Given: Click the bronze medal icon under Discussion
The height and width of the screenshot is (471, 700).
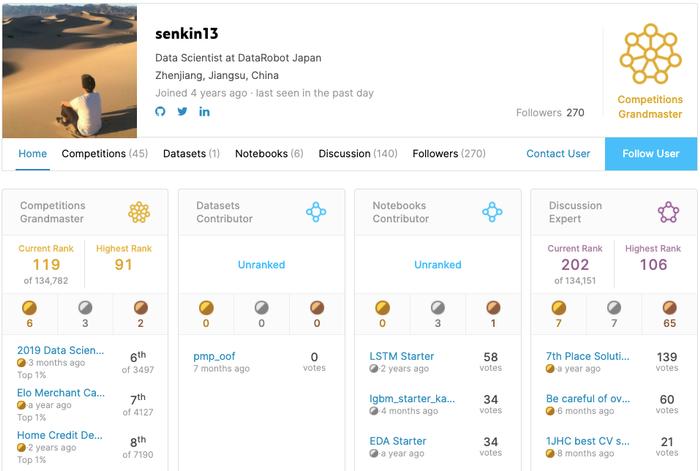Looking at the screenshot, I should [x=669, y=308].
